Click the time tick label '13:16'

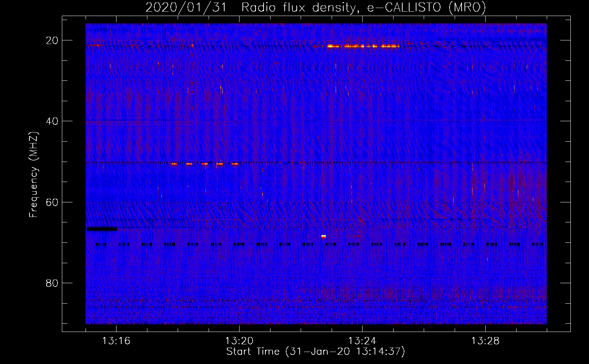click(116, 341)
